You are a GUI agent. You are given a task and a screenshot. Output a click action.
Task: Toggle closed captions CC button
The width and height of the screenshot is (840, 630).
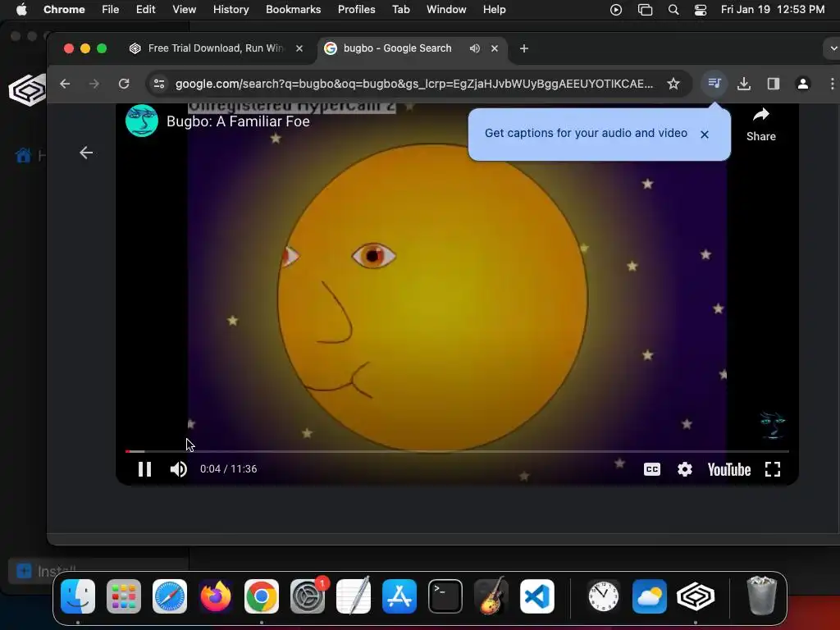click(652, 469)
